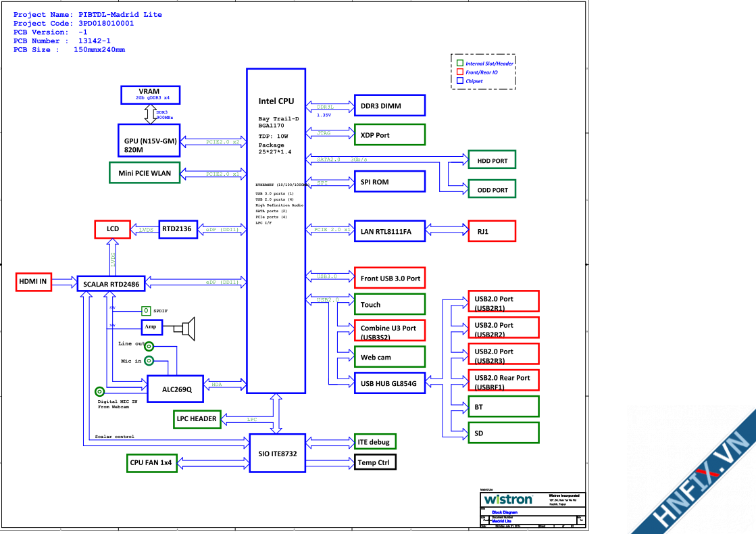Select the LAN RTL8111FA block
This screenshot has height=534, width=756.
389,231
